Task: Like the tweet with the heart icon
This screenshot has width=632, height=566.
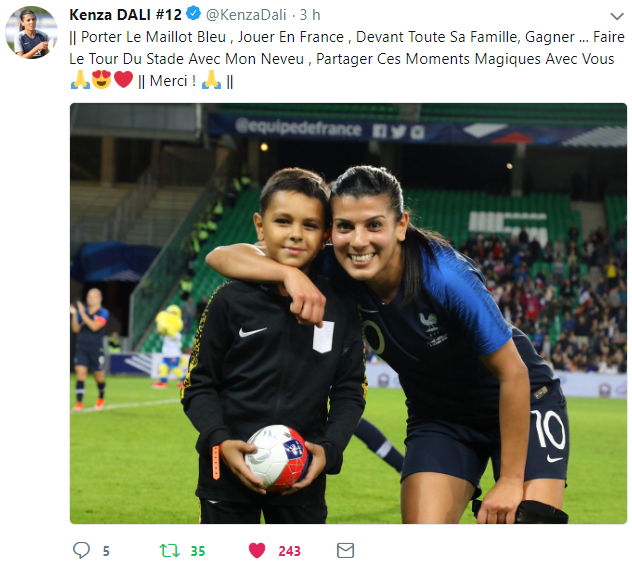Action: click(257, 550)
